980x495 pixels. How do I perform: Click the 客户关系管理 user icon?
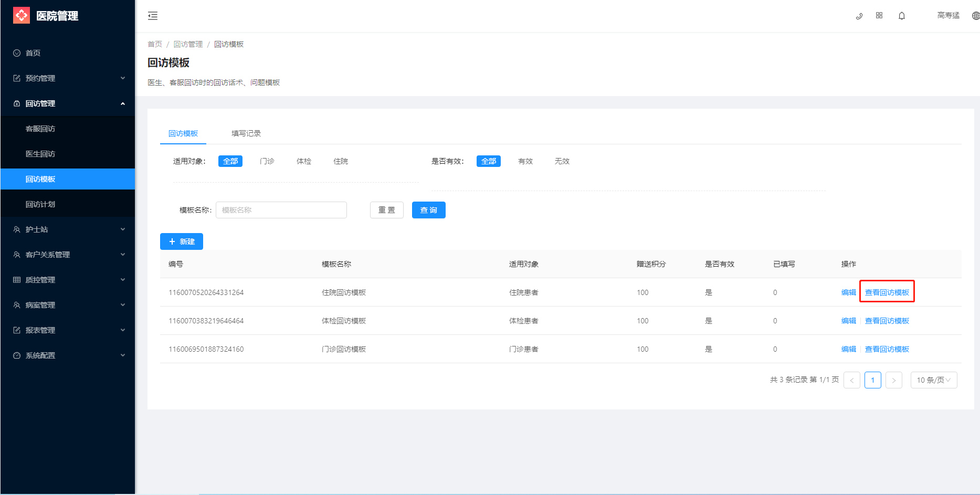(x=17, y=255)
